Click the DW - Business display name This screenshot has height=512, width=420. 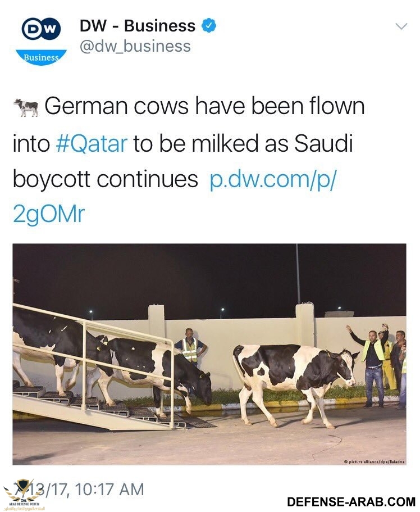click(137, 26)
